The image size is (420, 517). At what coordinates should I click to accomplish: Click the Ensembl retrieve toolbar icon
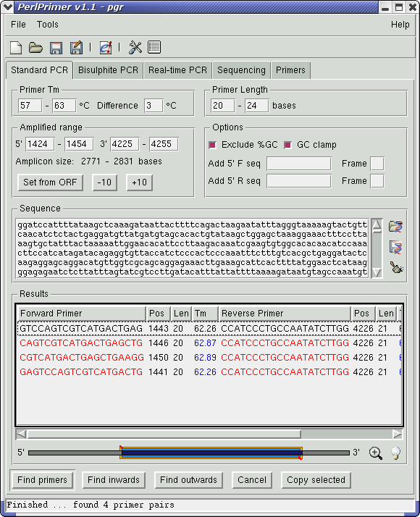tap(106, 48)
